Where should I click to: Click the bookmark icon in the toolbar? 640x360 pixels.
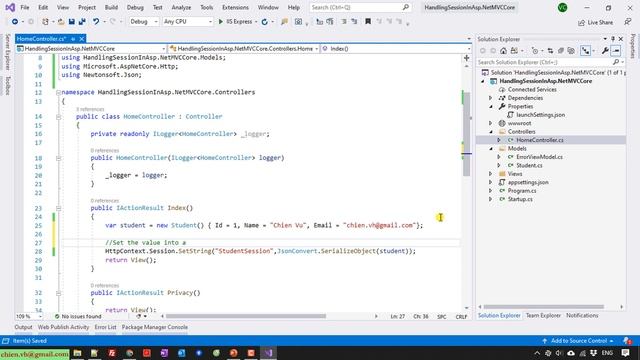pos(368,22)
